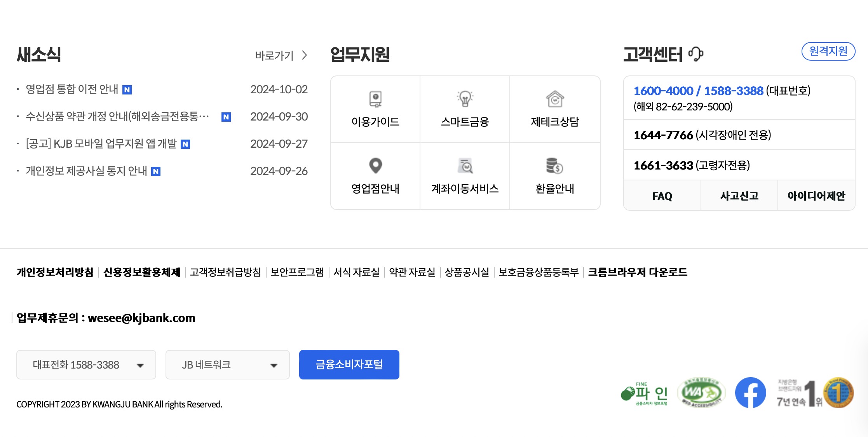Open the 계좌이동서비스 search icon
Screen dimensions: 868x437
pos(465,166)
